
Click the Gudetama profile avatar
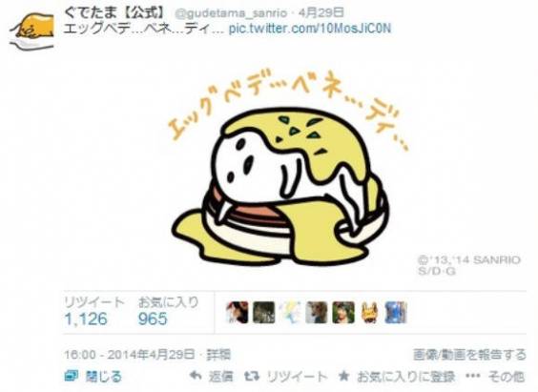point(31,31)
